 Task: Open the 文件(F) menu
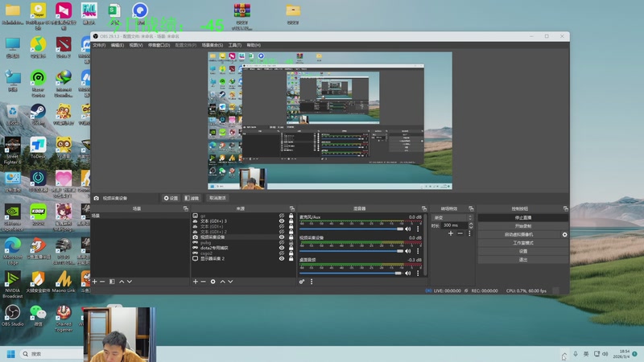(99, 45)
